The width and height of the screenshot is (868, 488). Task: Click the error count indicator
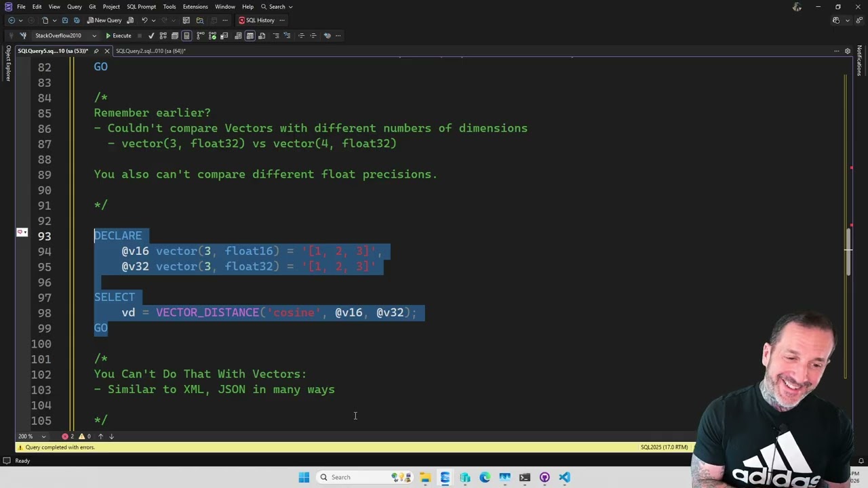point(68,436)
